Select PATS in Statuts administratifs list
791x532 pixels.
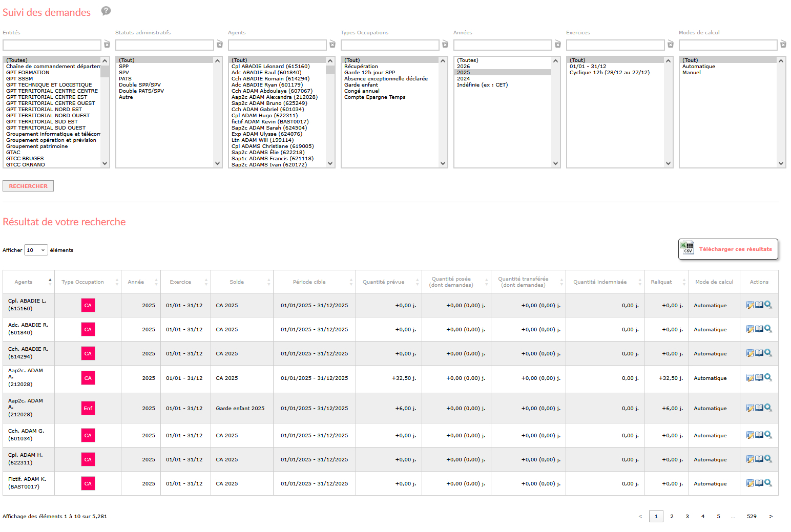(x=165, y=78)
